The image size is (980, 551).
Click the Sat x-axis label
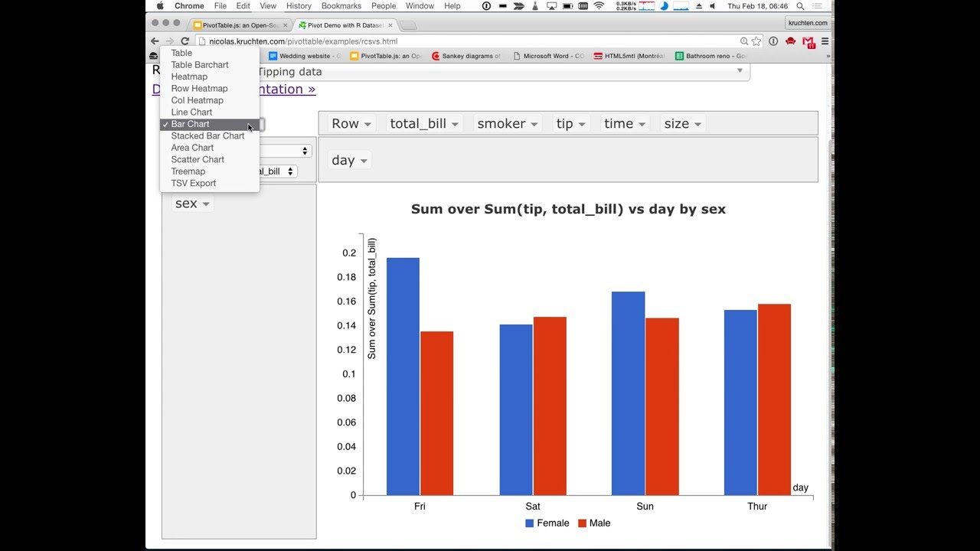(533, 507)
